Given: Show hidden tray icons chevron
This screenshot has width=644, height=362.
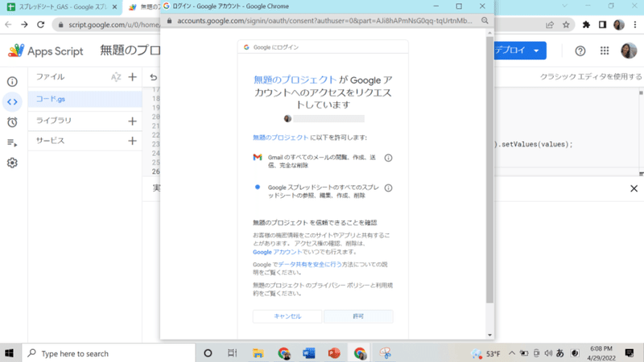Looking at the screenshot, I should (512, 353).
